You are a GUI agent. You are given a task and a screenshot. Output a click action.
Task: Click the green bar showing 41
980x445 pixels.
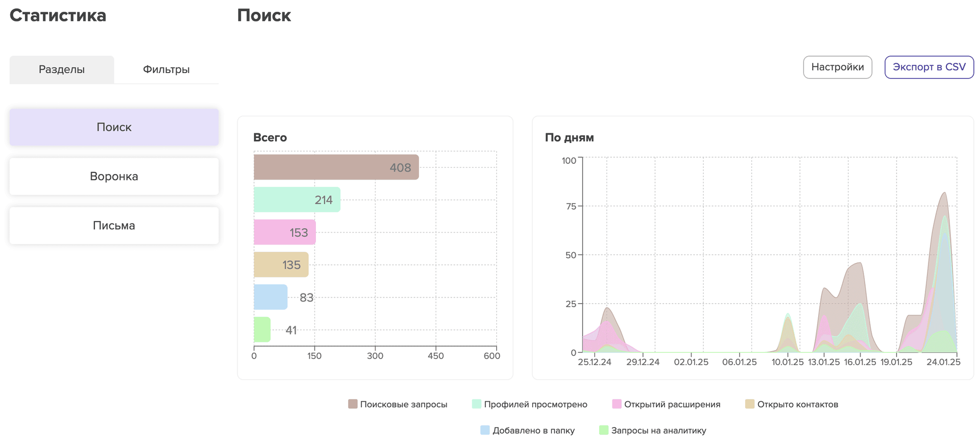pos(262,330)
